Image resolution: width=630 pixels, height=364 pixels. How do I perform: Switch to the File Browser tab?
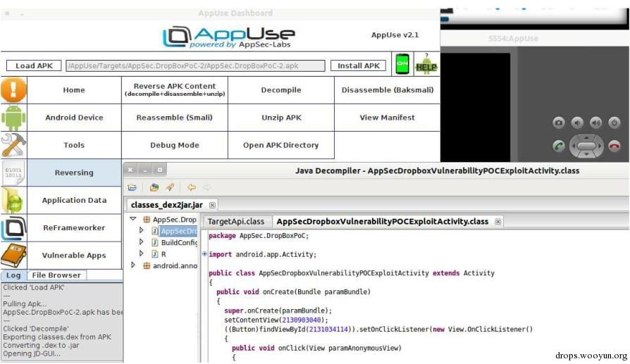(56, 275)
